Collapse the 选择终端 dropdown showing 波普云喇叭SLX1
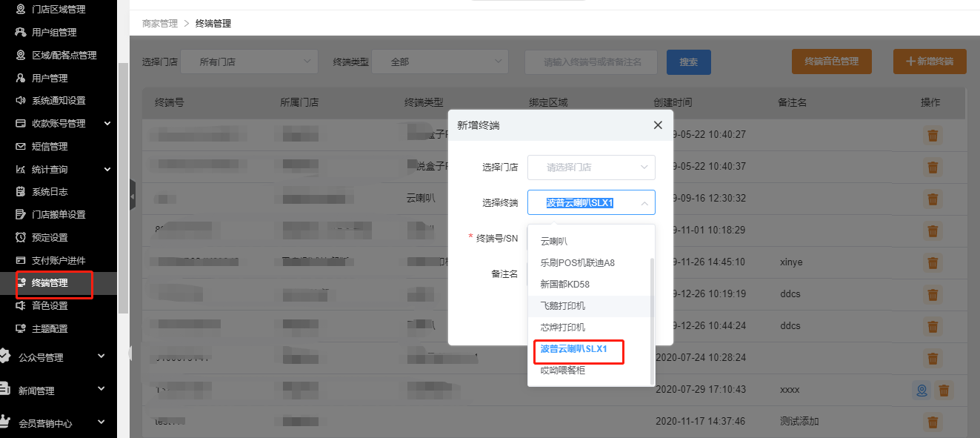Image resolution: width=980 pixels, height=438 pixels. (644, 202)
